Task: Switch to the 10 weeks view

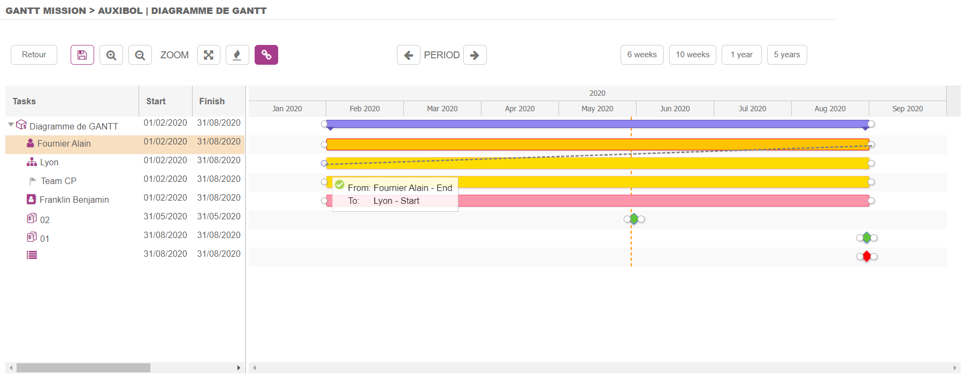Action: coord(692,55)
